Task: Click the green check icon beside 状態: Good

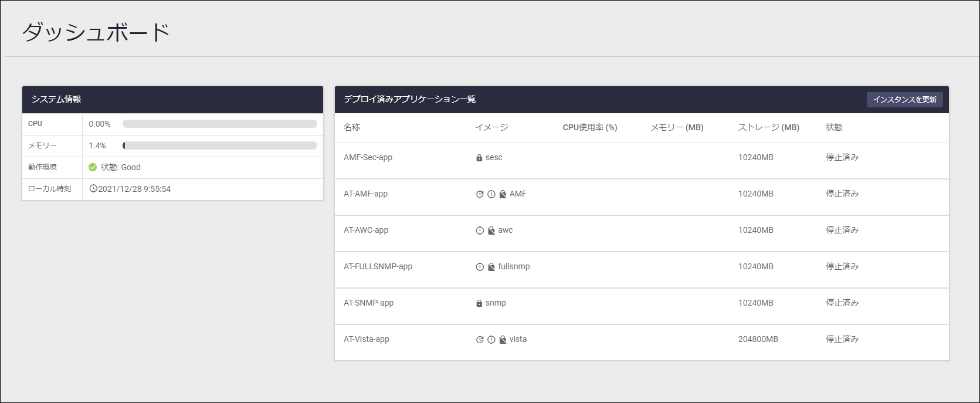Action: point(93,167)
